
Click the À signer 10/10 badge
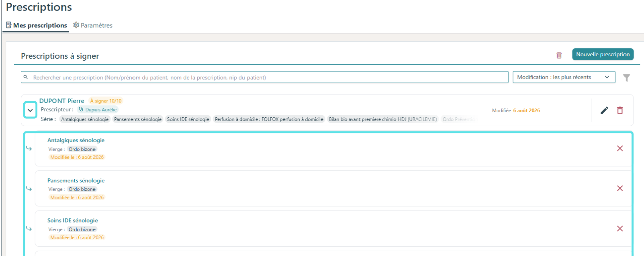click(106, 101)
